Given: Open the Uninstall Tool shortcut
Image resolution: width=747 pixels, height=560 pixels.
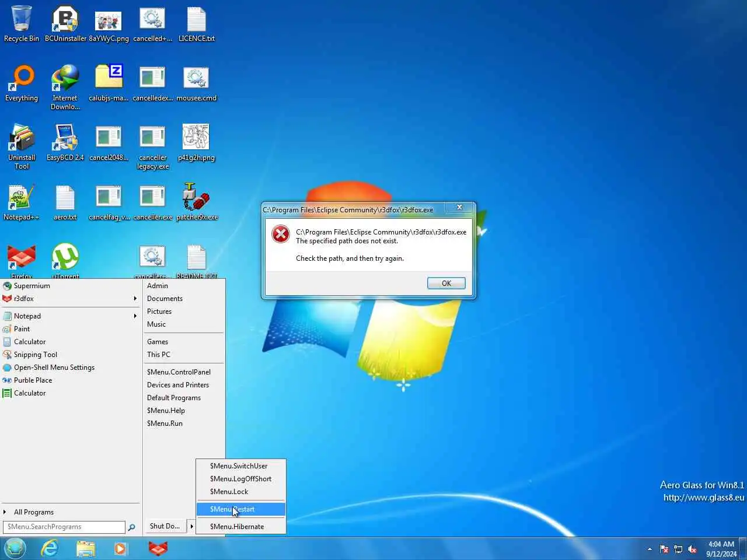Looking at the screenshot, I should [22, 147].
